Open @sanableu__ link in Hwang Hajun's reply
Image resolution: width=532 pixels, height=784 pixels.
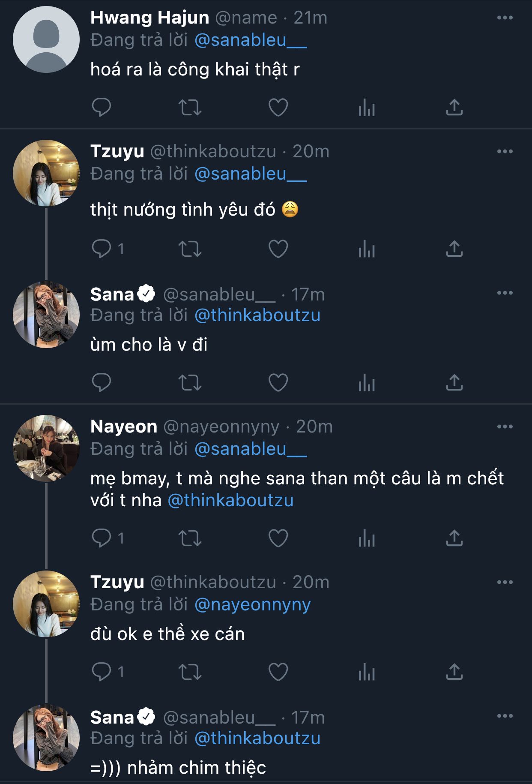(x=251, y=40)
